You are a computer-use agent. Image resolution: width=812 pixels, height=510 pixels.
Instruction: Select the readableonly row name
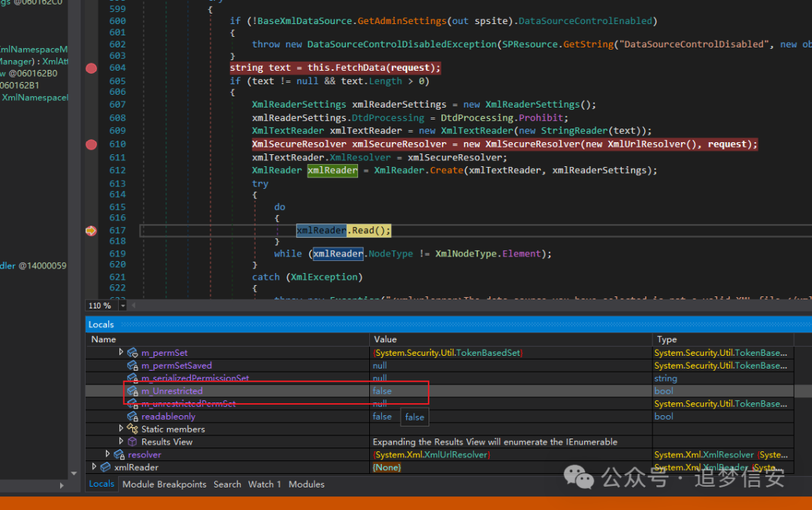[x=168, y=416]
